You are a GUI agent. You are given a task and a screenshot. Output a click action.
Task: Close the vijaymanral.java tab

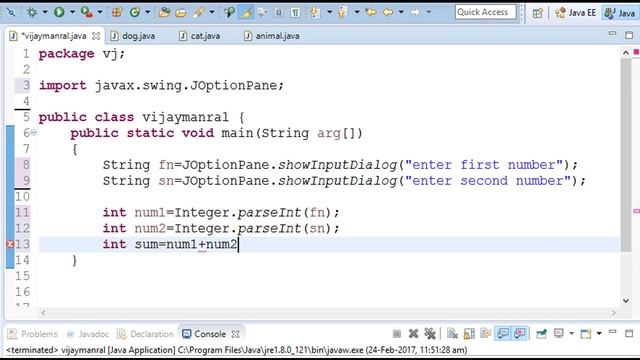(96, 36)
